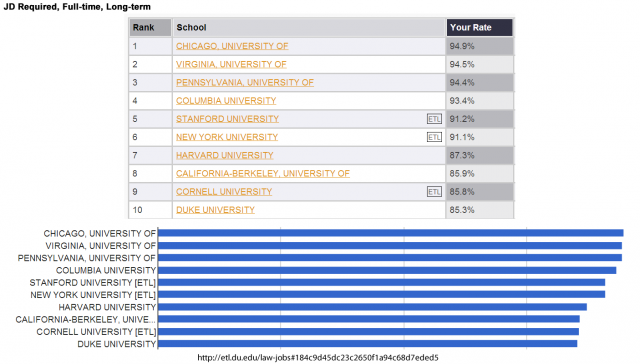Click the New York University chart bar

(x=382, y=295)
